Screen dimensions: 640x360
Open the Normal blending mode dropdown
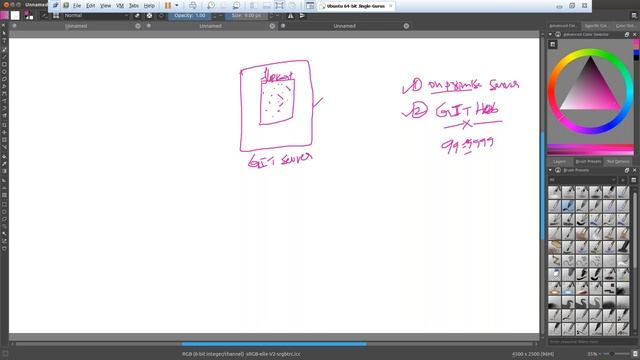point(96,16)
